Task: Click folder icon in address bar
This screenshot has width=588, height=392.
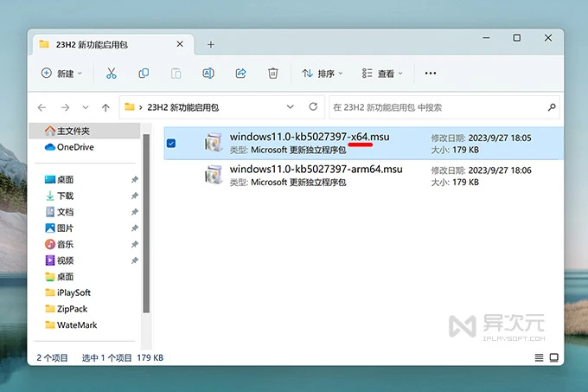Action: [130, 107]
